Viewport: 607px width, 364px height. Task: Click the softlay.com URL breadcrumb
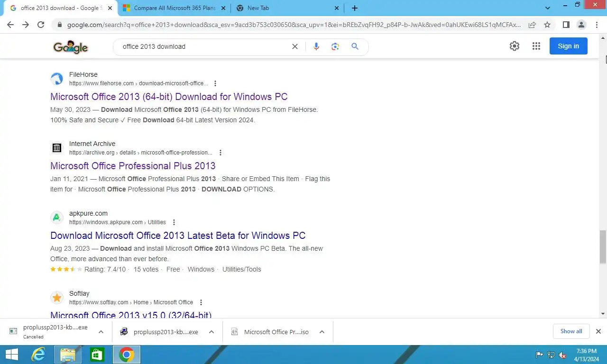click(x=131, y=302)
